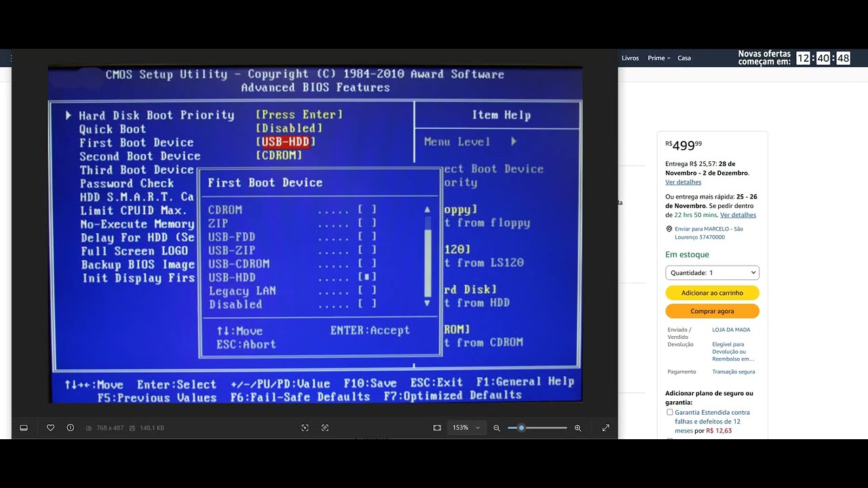Click Third Boot Device row
Viewport: 868px width, 488px height.
pyautogui.click(x=137, y=169)
